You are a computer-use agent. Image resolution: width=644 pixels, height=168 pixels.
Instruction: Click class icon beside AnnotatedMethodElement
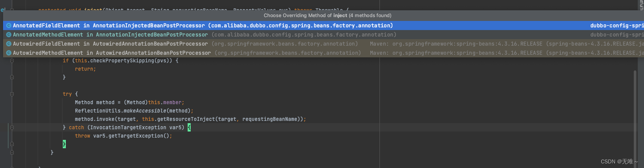click(x=8, y=35)
